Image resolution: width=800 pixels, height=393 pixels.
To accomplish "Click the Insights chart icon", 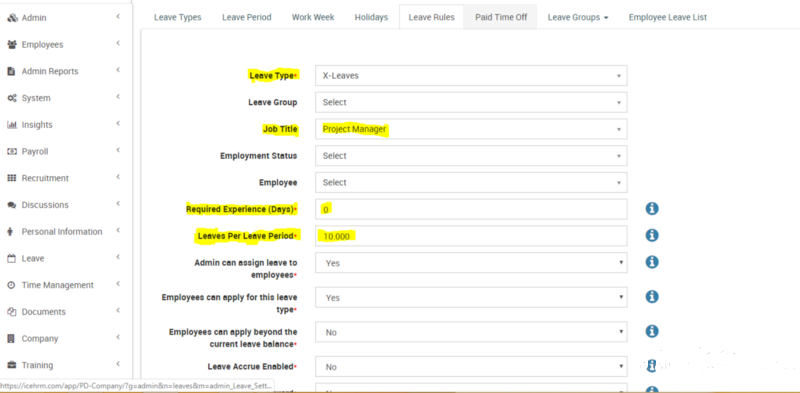I will click(x=12, y=125).
